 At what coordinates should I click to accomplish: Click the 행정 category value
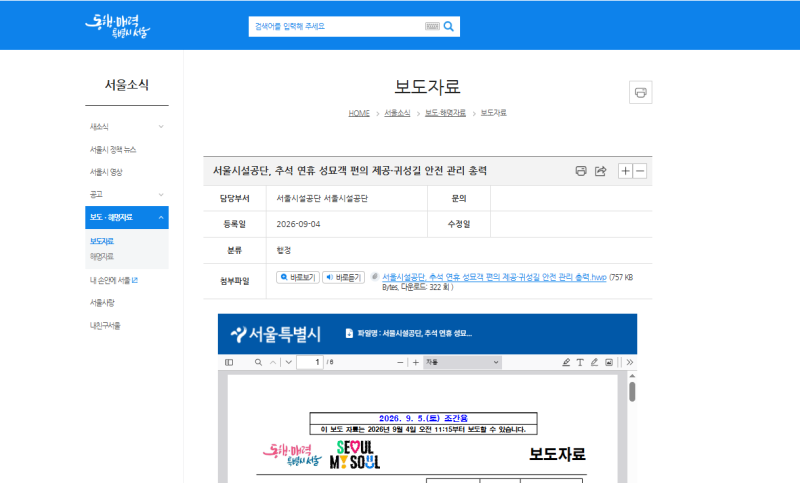pyautogui.click(x=284, y=250)
